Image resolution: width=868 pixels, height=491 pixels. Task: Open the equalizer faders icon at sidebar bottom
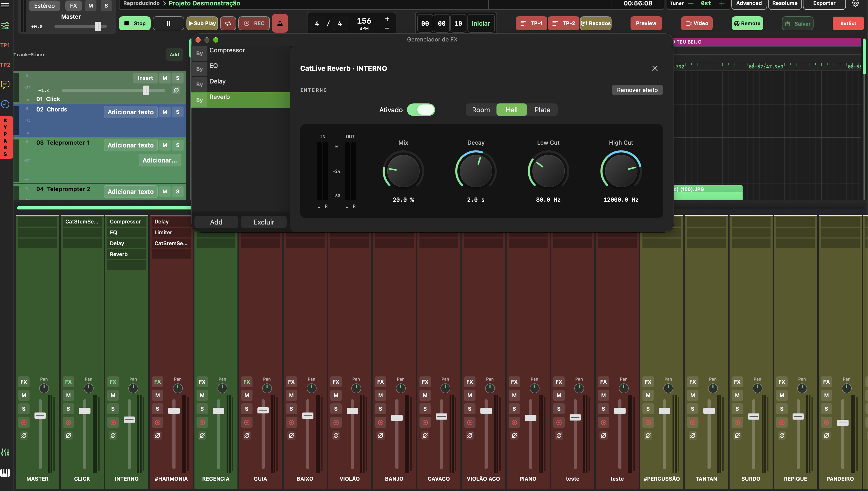click(5, 452)
